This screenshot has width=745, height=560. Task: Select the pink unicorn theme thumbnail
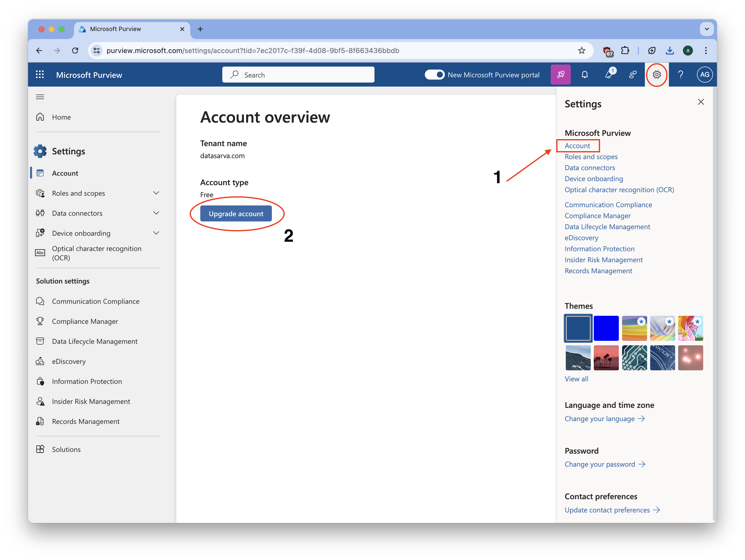click(x=690, y=328)
